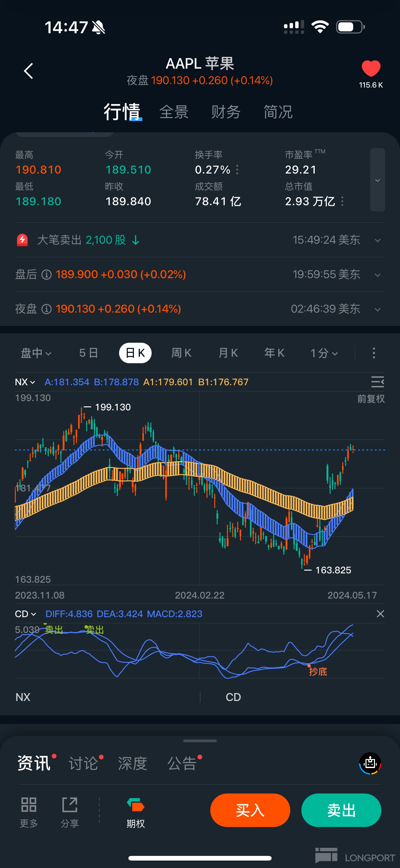Switch to the 财务 tab
Image resolution: width=400 pixels, height=868 pixels.
[x=226, y=112]
